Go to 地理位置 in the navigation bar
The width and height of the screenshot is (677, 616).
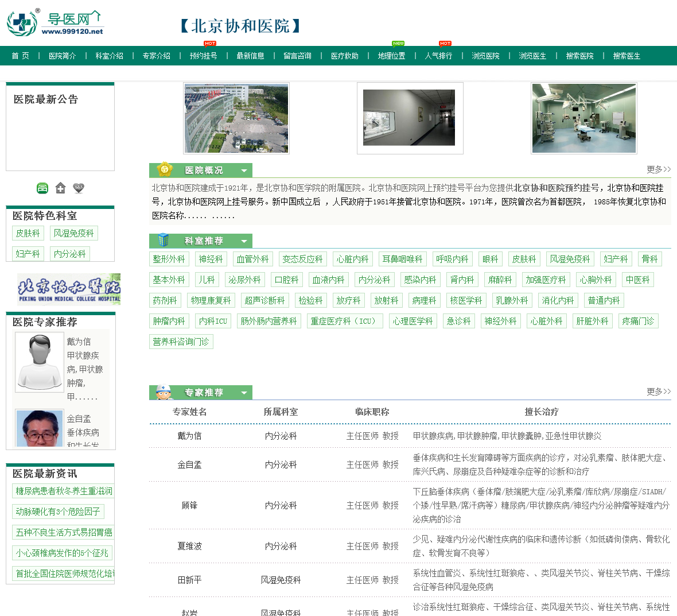391,56
